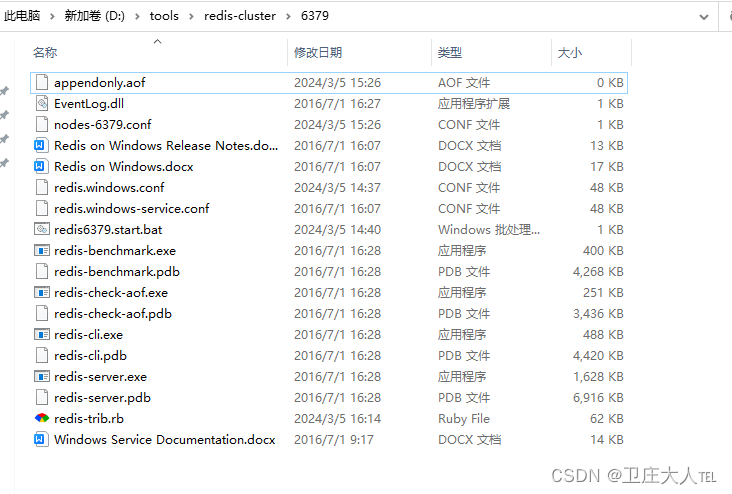Image resolution: width=732 pixels, height=494 pixels.
Task: Select the redis-check-aof.pdb file icon
Action: pos(42,314)
